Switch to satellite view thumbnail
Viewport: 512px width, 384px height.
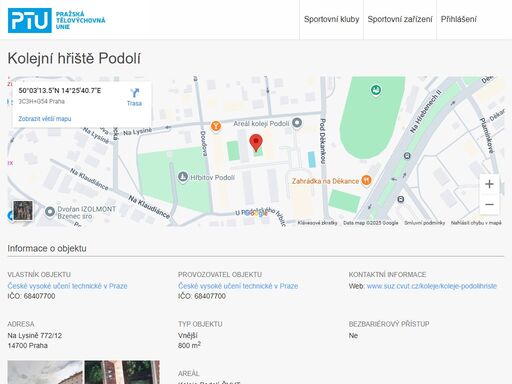click(23, 211)
